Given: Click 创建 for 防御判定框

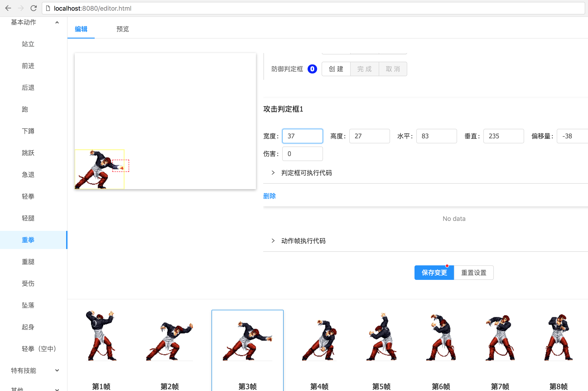Looking at the screenshot, I should (336, 69).
